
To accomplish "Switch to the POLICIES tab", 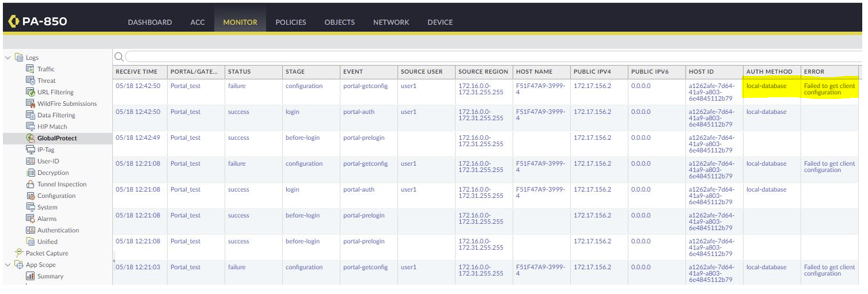I will coord(290,22).
